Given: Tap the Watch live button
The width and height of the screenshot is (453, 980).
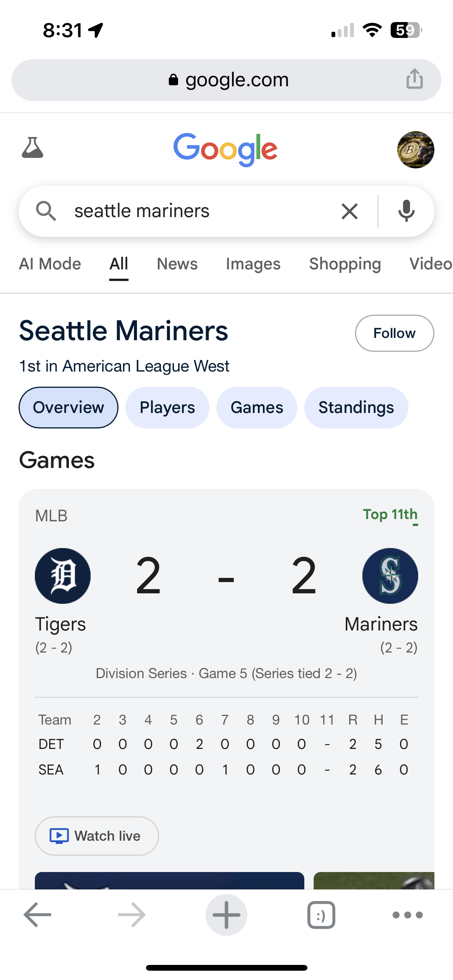Looking at the screenshot, I should 97,836.
